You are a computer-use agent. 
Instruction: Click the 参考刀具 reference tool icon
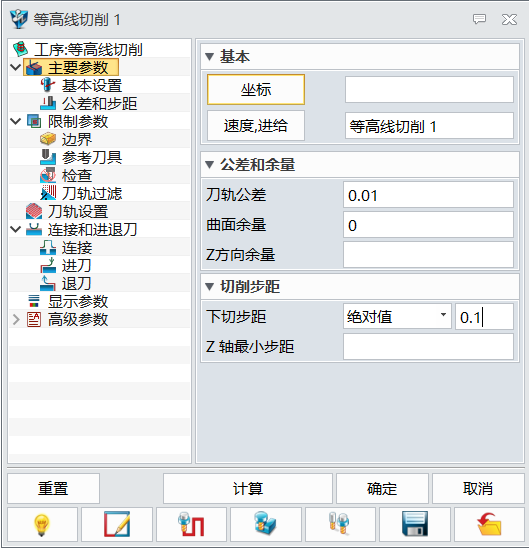(48, 157)
